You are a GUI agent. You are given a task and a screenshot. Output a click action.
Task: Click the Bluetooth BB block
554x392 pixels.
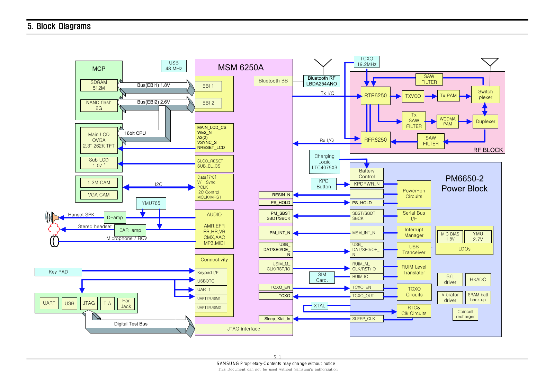click(273, 81)
